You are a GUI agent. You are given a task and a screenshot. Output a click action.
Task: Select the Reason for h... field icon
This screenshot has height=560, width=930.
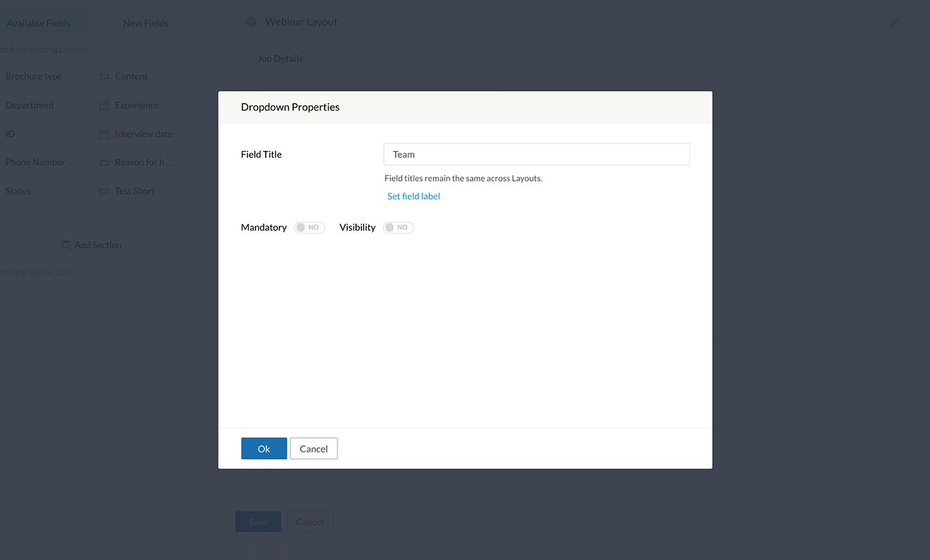point(104,163)
